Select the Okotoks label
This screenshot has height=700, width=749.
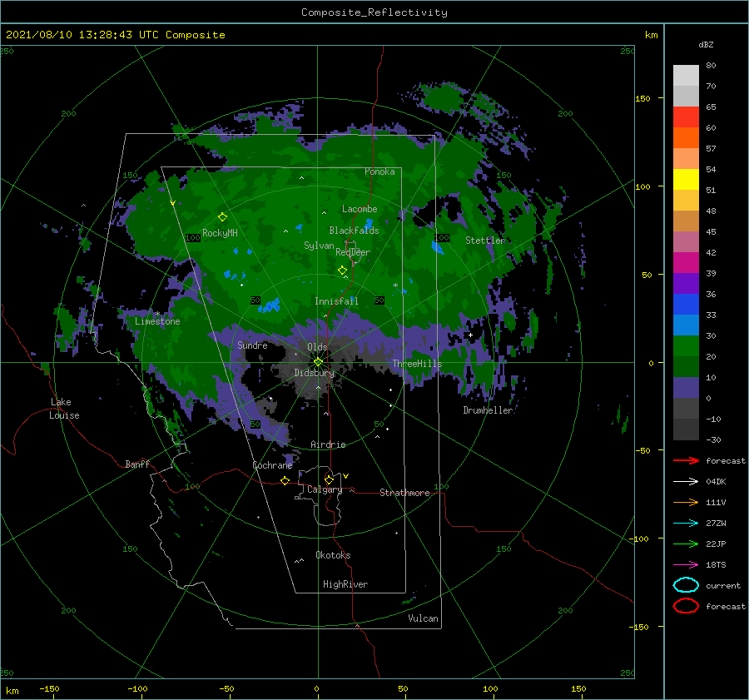click(x=333, y=555)
